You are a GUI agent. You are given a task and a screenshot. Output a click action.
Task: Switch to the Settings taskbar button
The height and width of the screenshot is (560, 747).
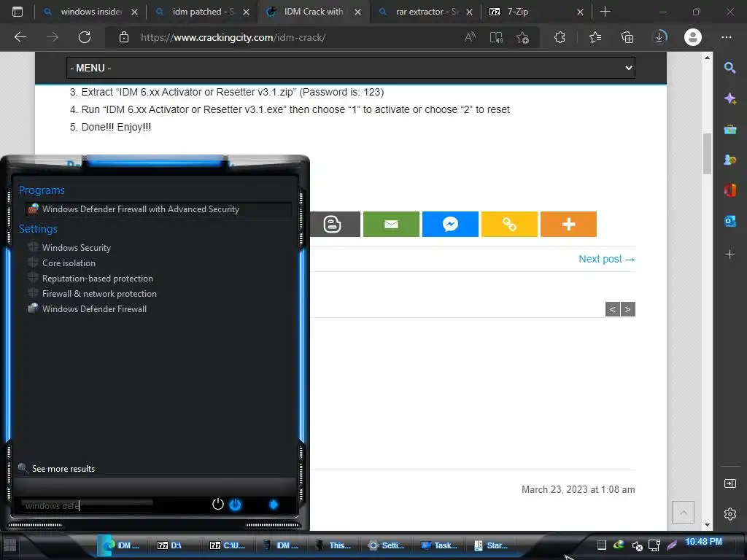[x=386, y=545]
